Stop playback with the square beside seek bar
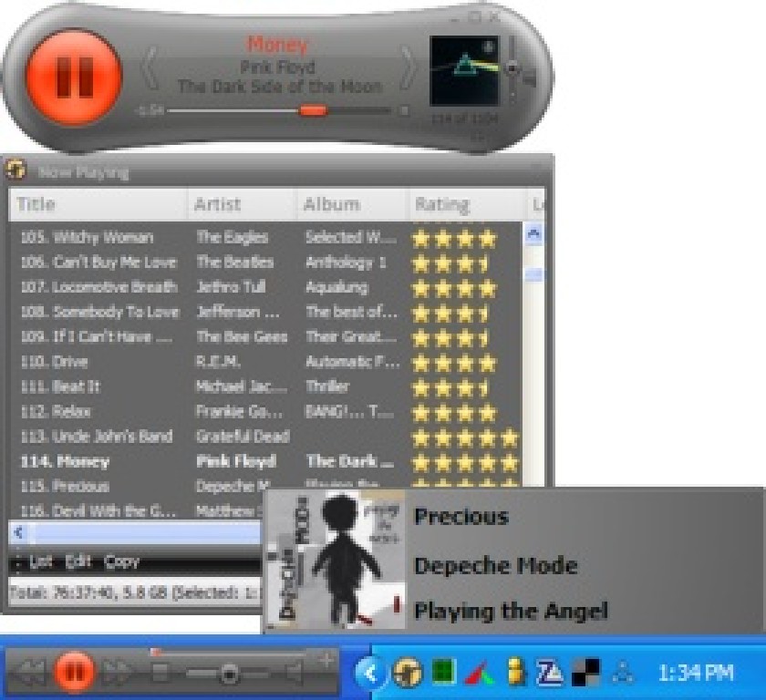 [x=403, y=111]
